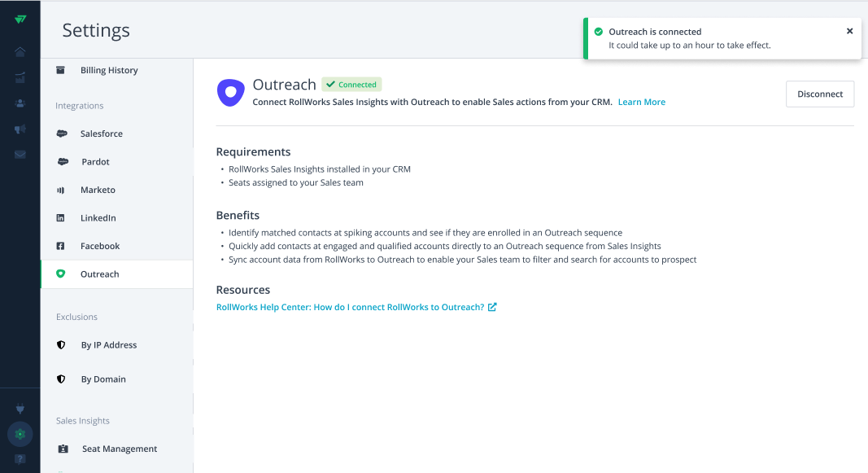The image size is (868, 473).
Task: Click the RollWorks logo icon
Action: point(20,19)
